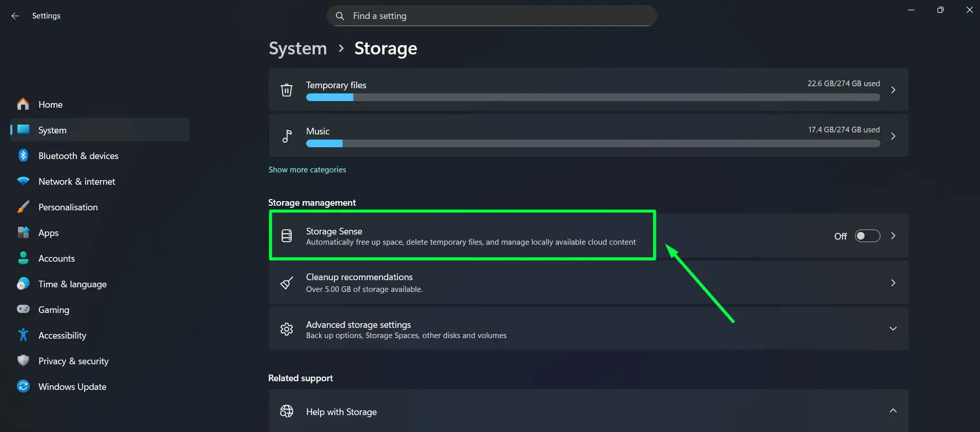
Task: Click the Storage Sense drive icon
Action: pyautogui.click(x=287, y=235)
